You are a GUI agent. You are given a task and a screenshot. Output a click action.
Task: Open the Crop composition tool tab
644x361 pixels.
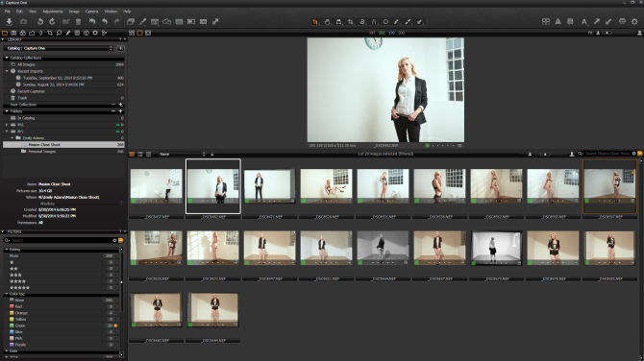[x=50, y=33]
